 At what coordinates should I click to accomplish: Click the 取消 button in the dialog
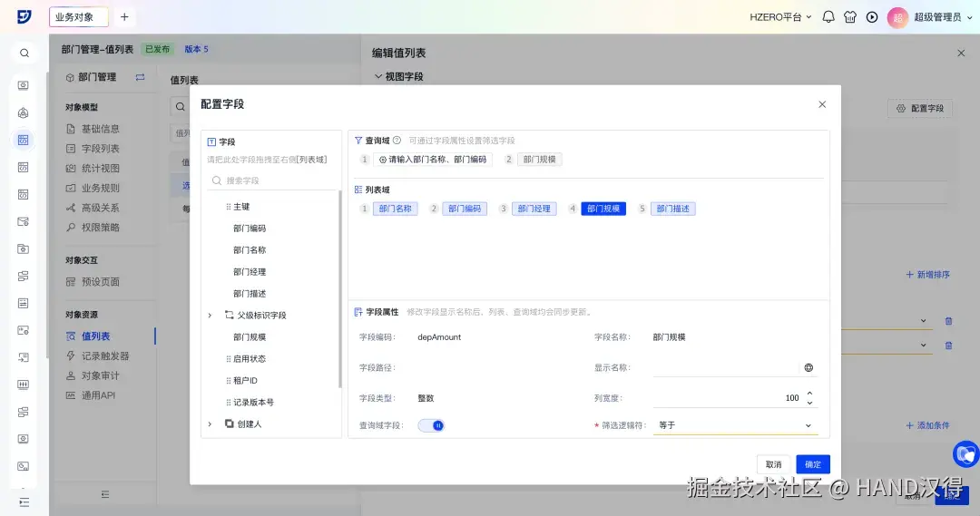774,464
